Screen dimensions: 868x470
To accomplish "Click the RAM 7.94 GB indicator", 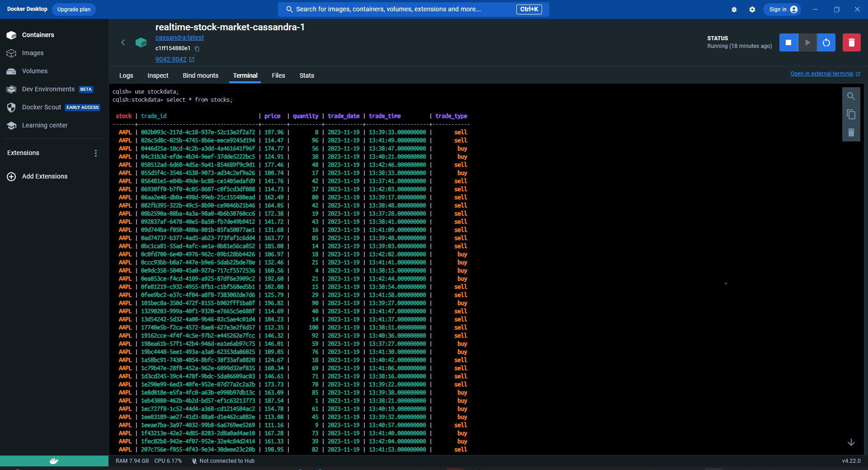I will pyautogui.click(x=132, y=461).
